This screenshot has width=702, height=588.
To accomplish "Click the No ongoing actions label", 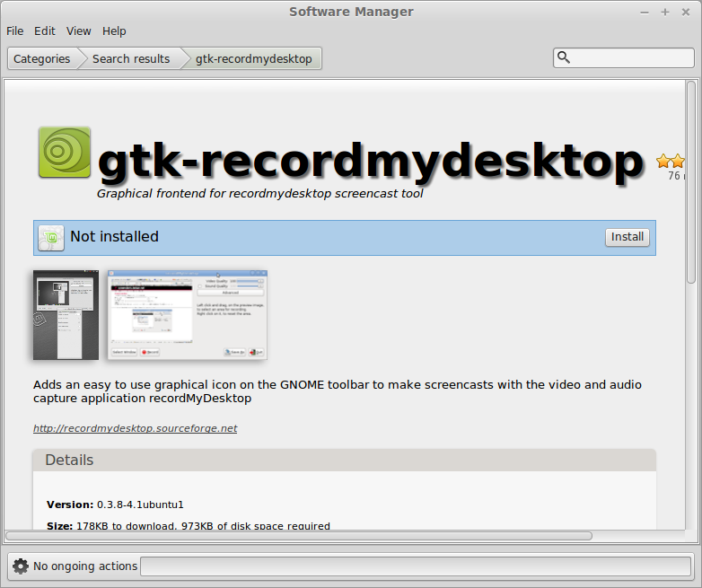I will coord(85,566).
